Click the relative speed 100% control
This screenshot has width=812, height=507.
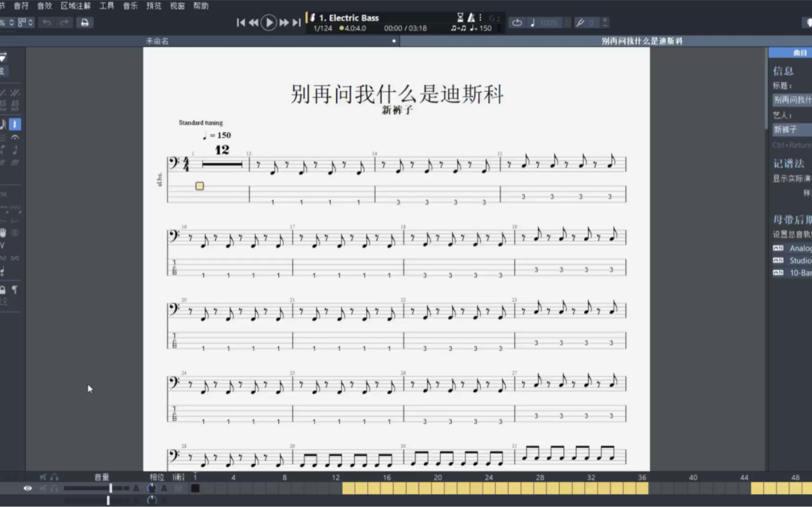[544, 22]
